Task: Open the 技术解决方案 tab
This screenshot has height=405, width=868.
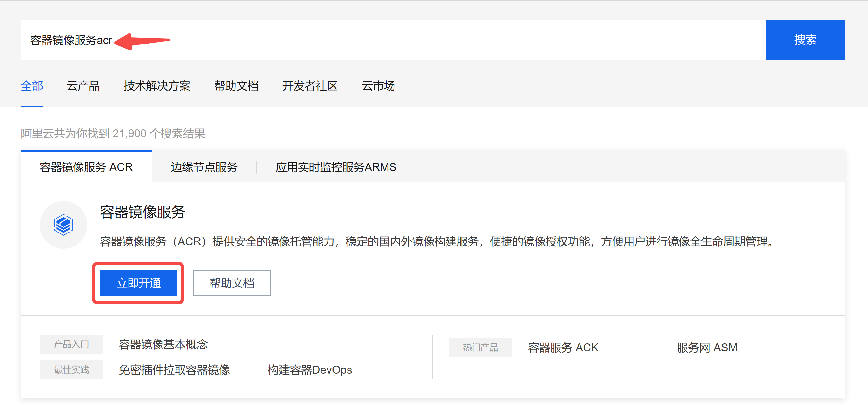Action: 157,86
